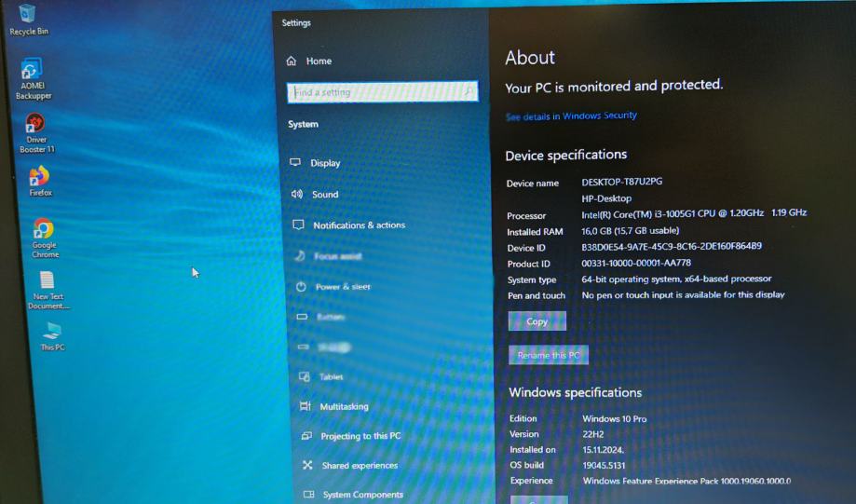856x504 pixels.
Task: Click the Settings window title
Action: [x=296, y=23]
